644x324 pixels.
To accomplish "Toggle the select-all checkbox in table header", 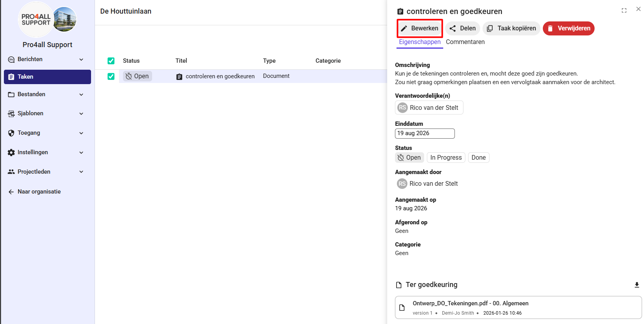I will [111, 61].
